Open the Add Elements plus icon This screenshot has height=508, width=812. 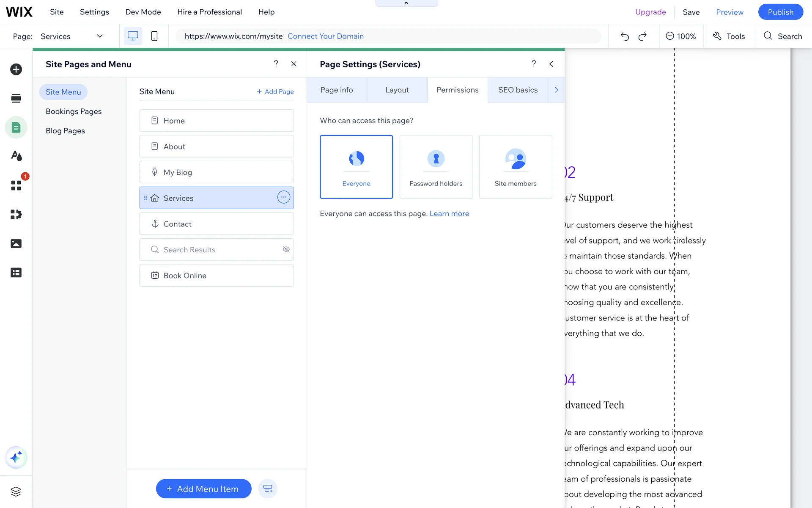pos(16,69)
